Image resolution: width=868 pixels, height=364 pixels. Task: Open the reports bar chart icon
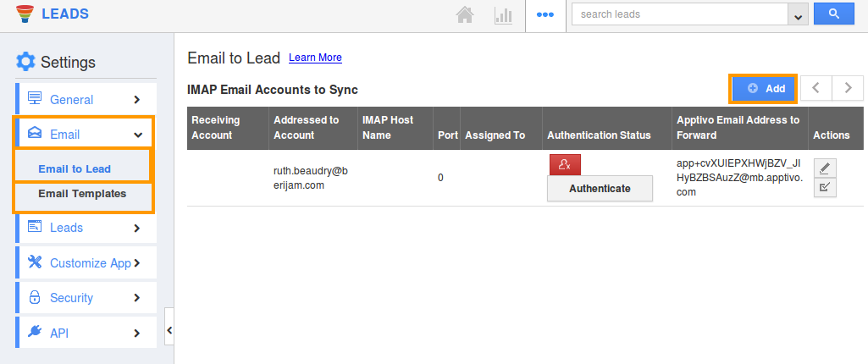point(503,15)
